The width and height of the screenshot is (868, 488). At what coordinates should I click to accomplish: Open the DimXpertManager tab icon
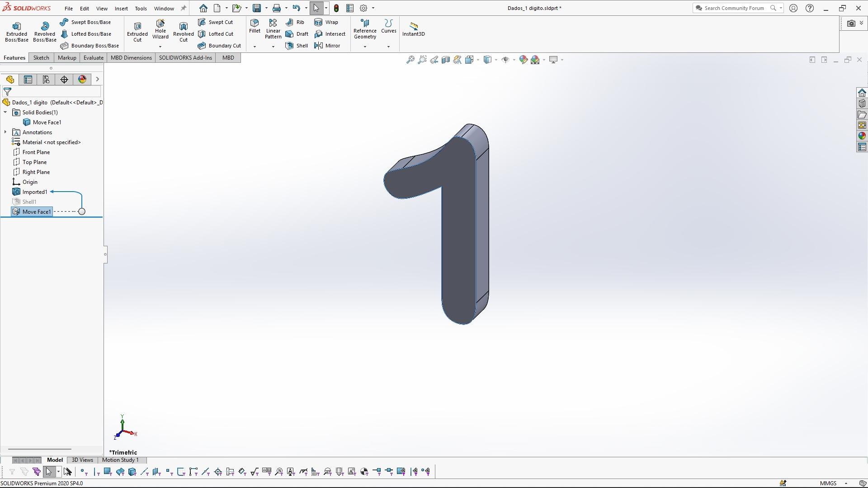(64, 80)
